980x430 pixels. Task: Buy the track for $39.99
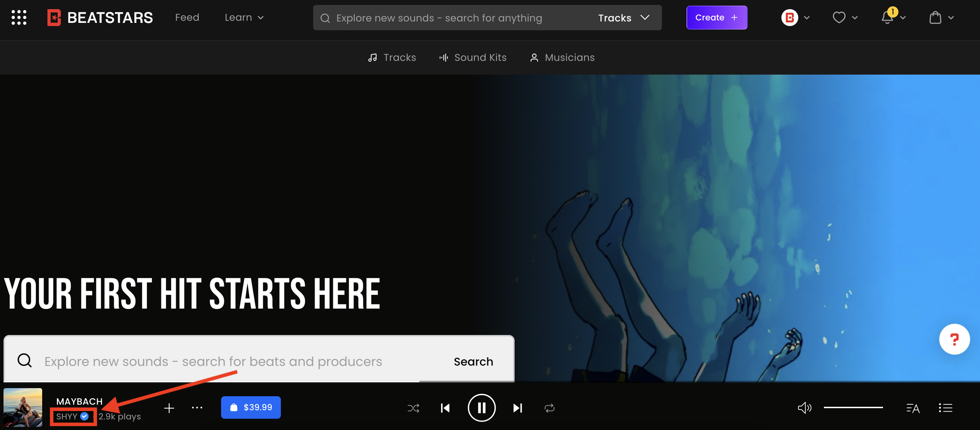coord(251,407)
